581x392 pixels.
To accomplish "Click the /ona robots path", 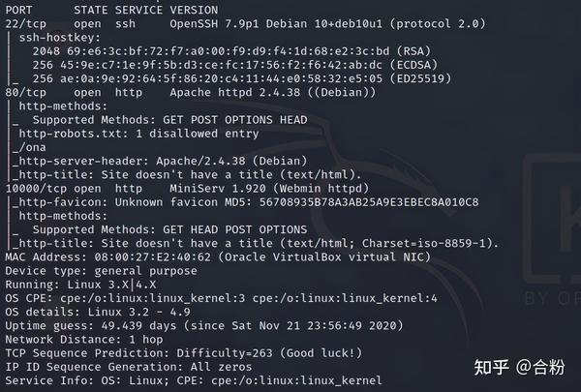I will pyautogui.click(x=33, y=147).
